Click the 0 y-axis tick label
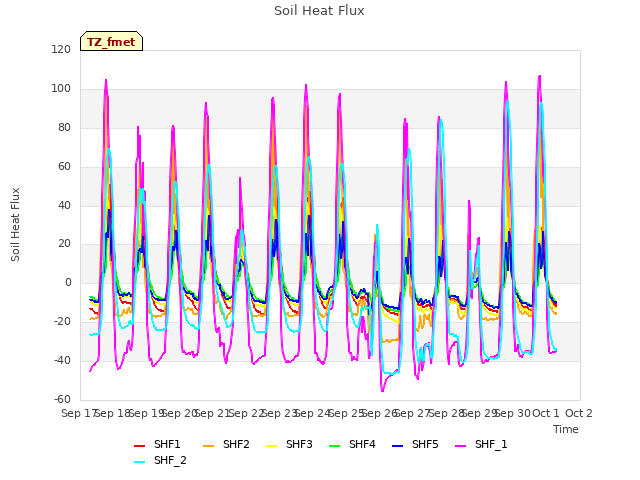This screenshot has width=640, height=480. [x=68, y=282]
